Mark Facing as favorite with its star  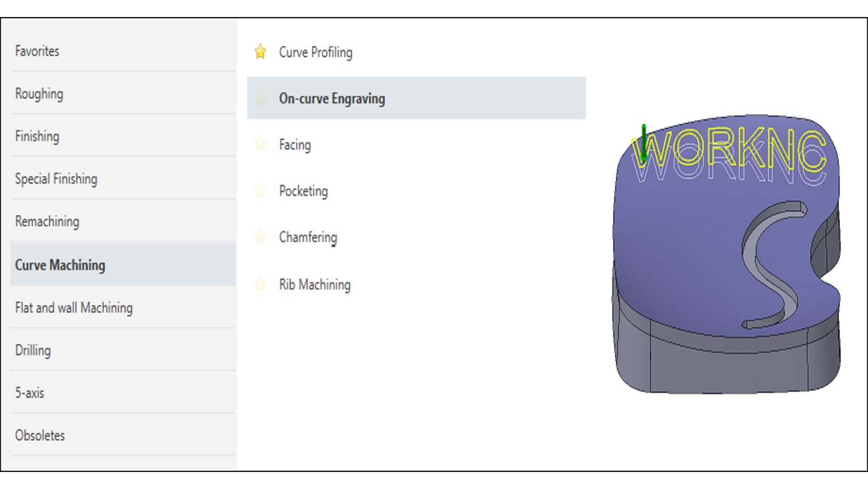tap(260, 145)
